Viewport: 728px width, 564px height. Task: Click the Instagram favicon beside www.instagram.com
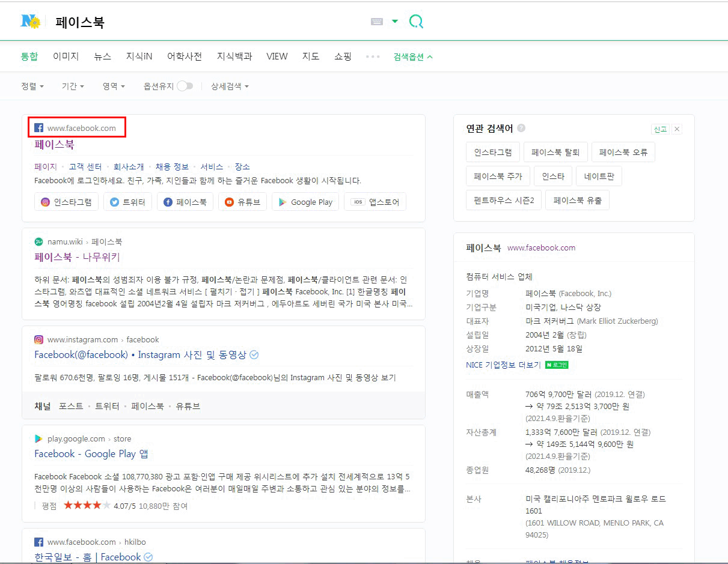39,339
